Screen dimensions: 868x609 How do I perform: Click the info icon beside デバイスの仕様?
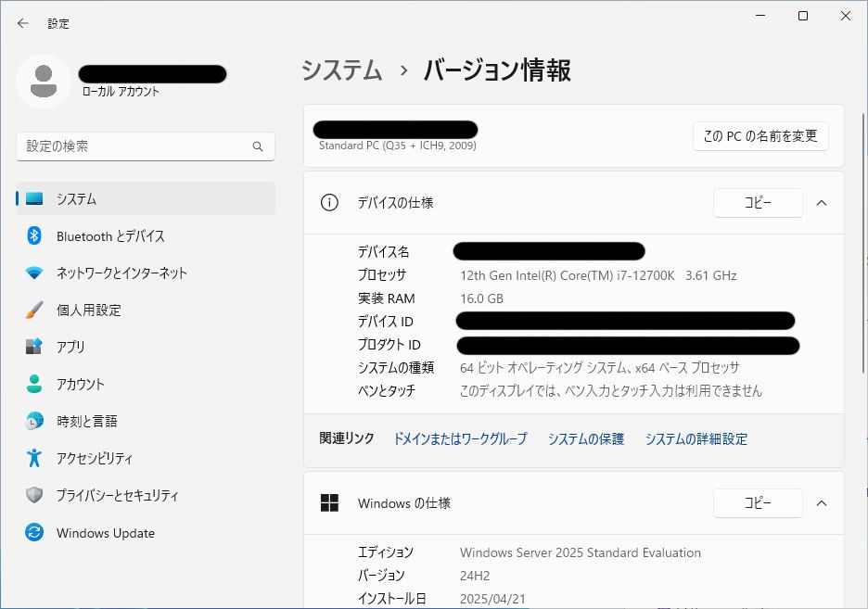click(x=329, y=203)
